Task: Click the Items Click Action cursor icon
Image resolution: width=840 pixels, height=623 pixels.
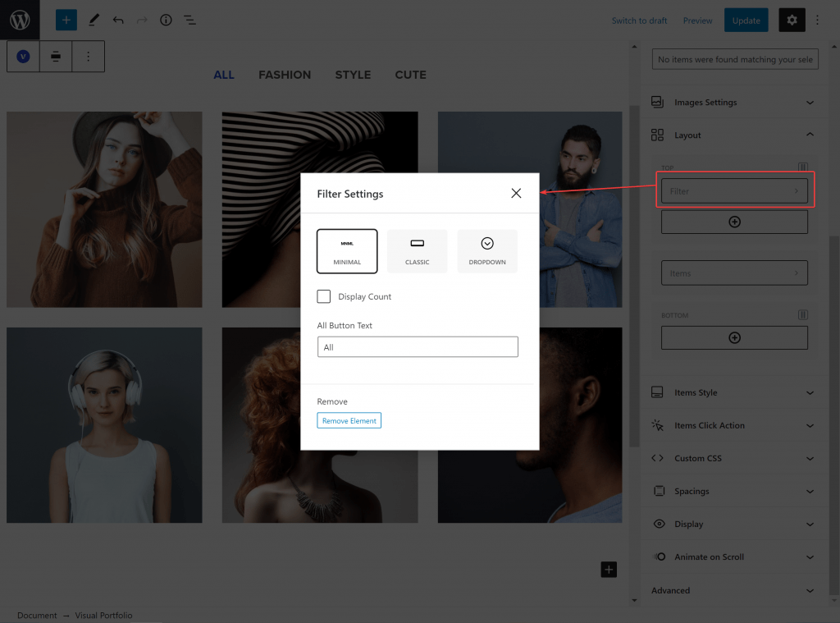Action: pyautogui.click(x=657, y=425)
